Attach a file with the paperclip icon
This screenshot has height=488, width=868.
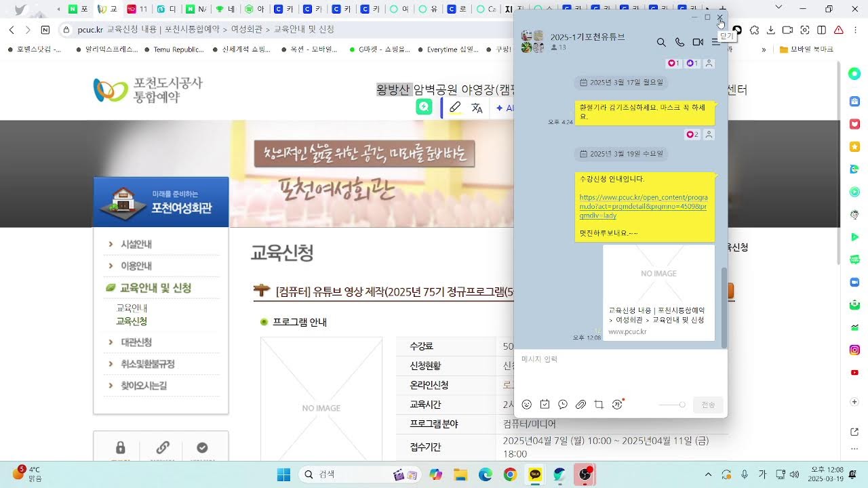pyautogui.click(x=580, y=405)
